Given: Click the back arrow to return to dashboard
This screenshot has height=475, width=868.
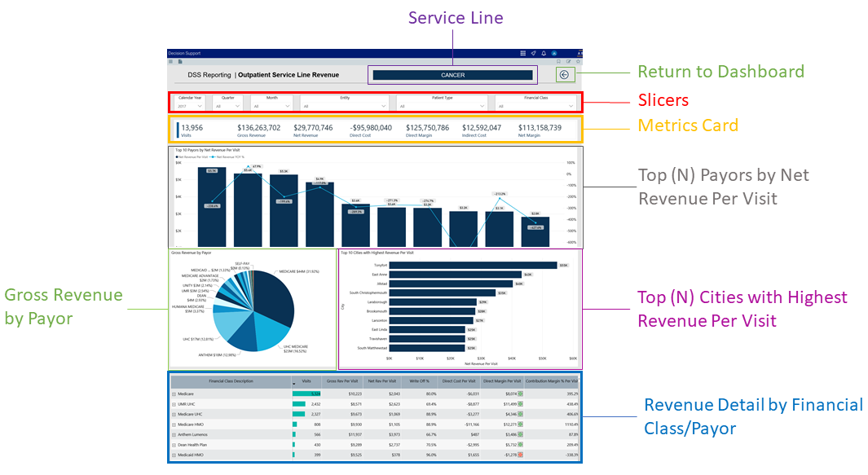Looking at the screenshot, I should click(x=565, y=75).
